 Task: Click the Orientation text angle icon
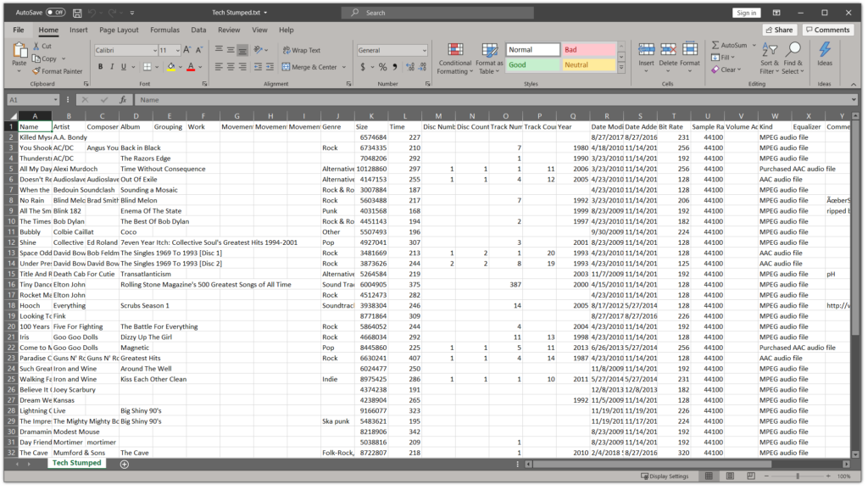click(x=258, y=50)
